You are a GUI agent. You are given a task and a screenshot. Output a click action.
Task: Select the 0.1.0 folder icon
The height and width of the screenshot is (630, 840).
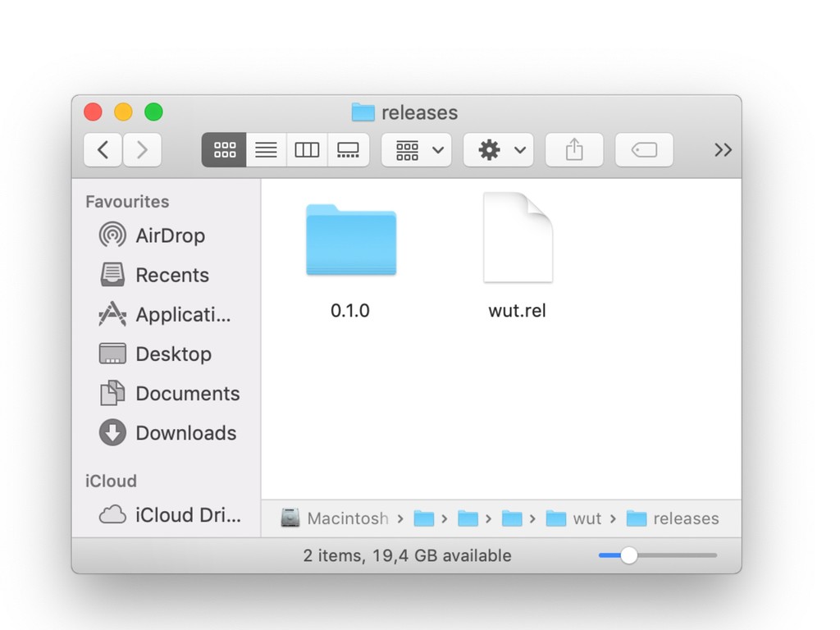(351, 240)
